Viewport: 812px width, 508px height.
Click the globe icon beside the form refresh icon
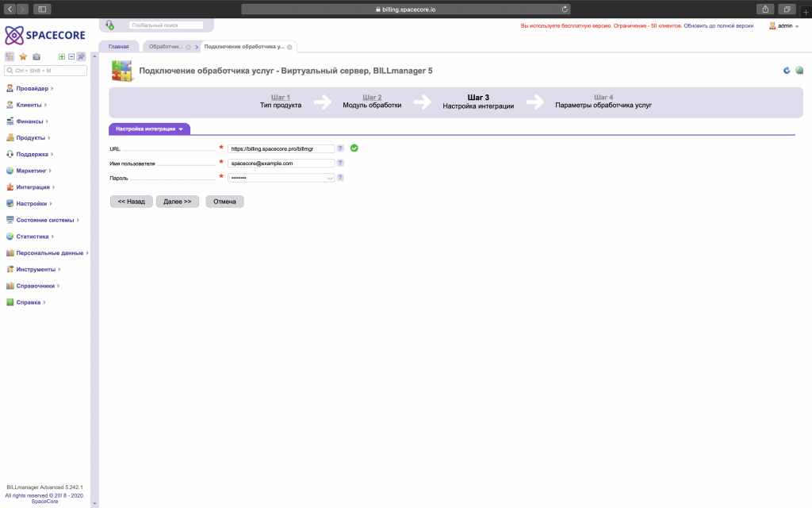(799, 71)
